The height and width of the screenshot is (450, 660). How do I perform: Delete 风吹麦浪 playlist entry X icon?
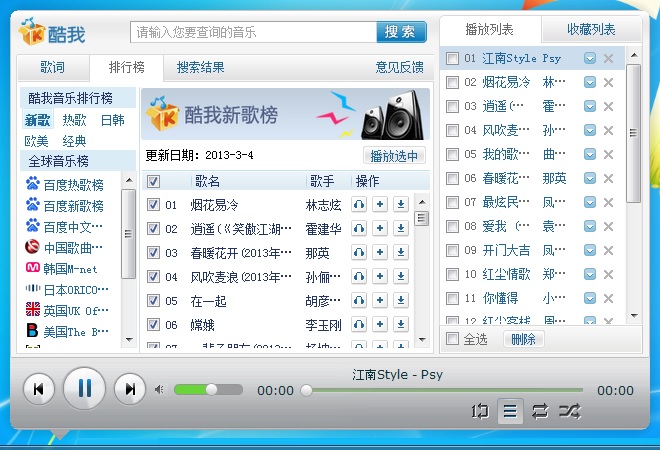(608, 130)
